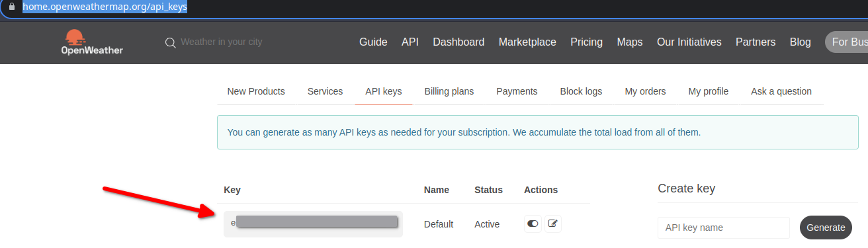Switch to the My orders tab
The image size is (868, 248).
(x=645, y=91)
